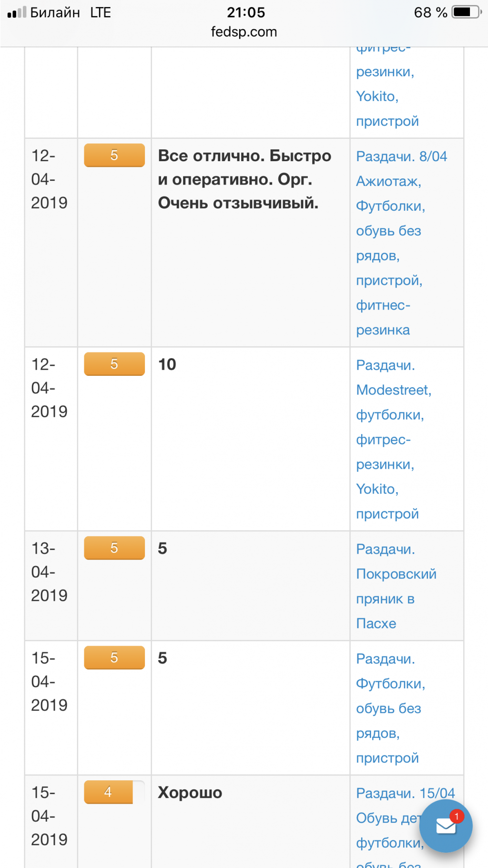Click rating bar 5 dated 13-04-2019

(x=114, y=548)
